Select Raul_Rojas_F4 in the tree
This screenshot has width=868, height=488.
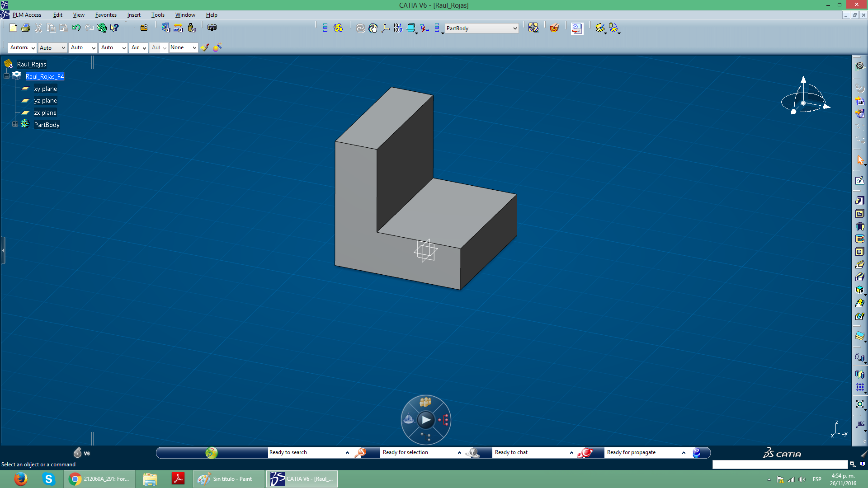(45, 76)
